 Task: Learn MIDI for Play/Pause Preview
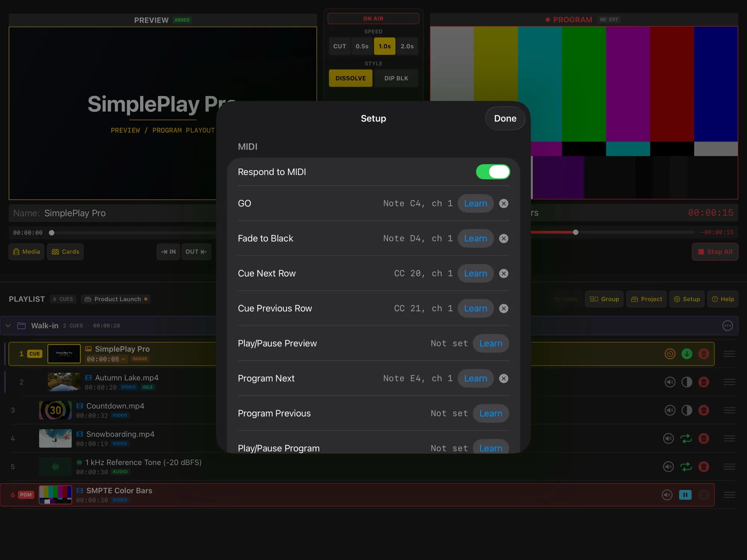coord(491,343)
